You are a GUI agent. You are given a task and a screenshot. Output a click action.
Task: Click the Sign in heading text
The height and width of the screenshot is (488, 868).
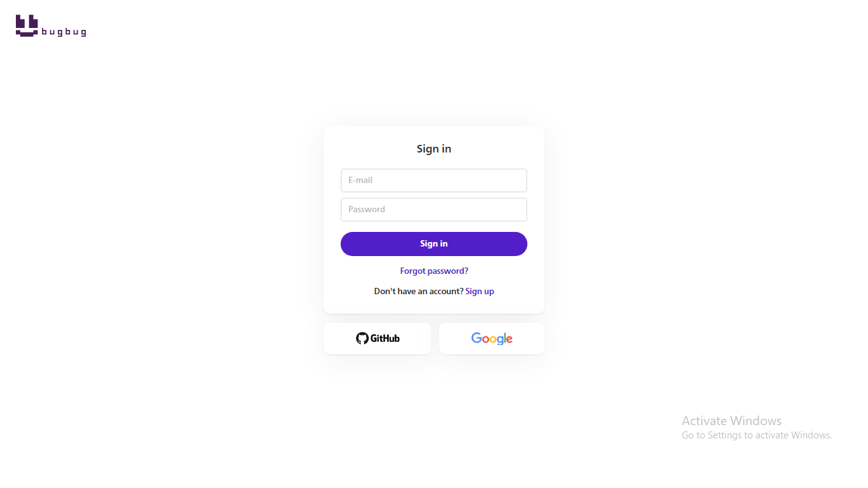(434, 149)
